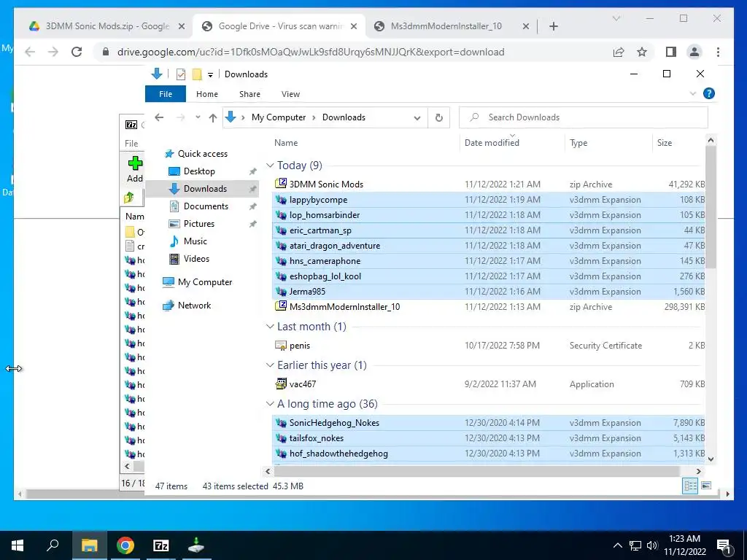Open Pictures in the navigation pane

point(198,223)
